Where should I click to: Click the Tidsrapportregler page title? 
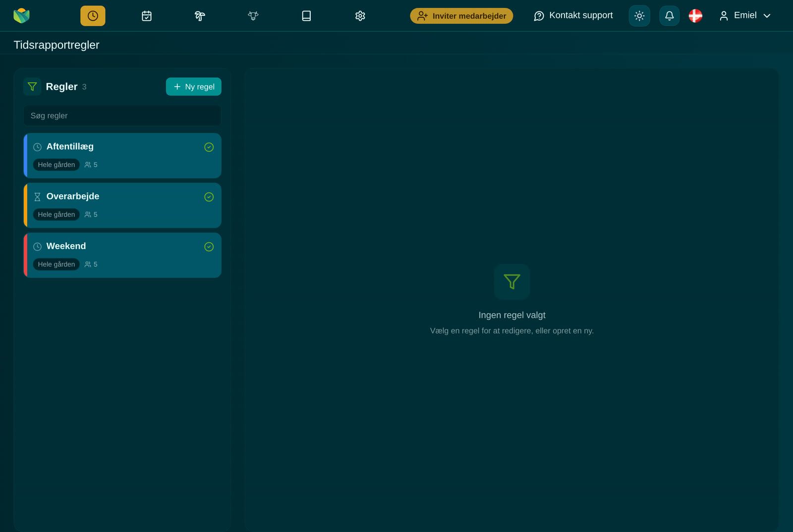57,45
